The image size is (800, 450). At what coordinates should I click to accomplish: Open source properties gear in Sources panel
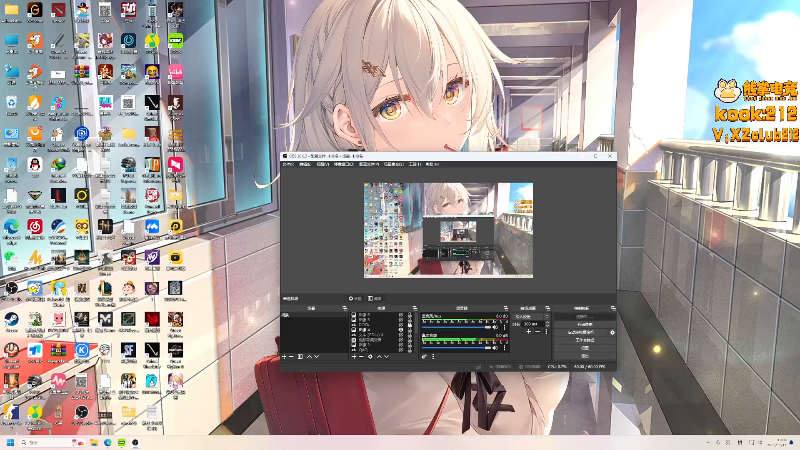point(370,357)
